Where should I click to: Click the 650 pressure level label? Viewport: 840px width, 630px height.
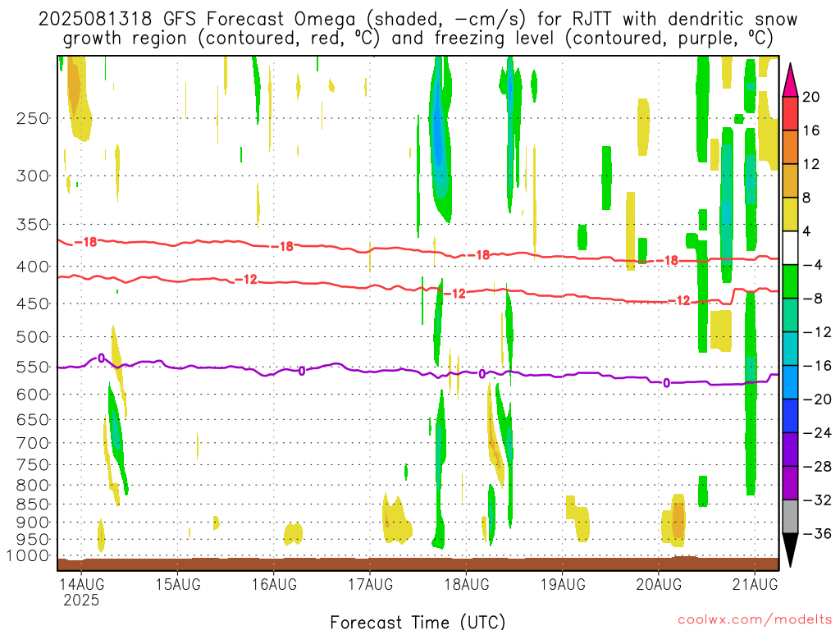click(33, 419)
